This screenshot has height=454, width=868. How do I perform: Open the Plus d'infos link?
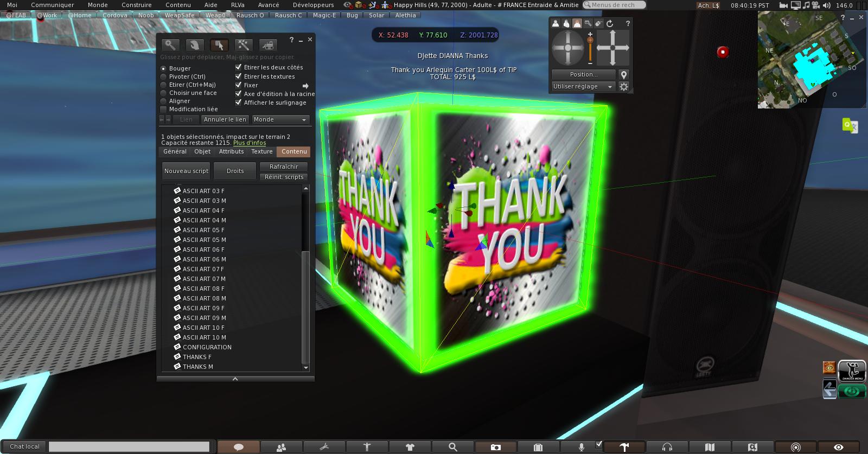(250, 143)
